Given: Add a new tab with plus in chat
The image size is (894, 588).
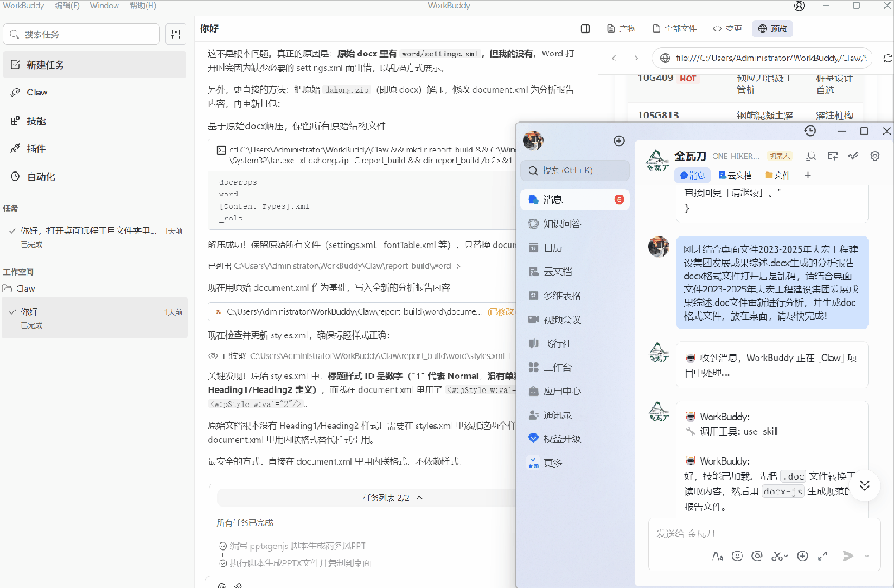Looking at the screenshot, I should (807, 176).
